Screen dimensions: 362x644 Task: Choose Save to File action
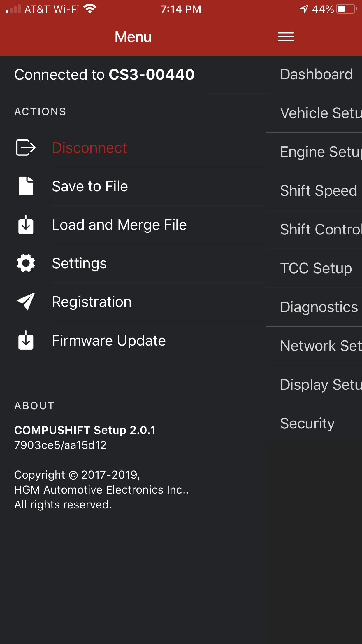click(90, 186)
